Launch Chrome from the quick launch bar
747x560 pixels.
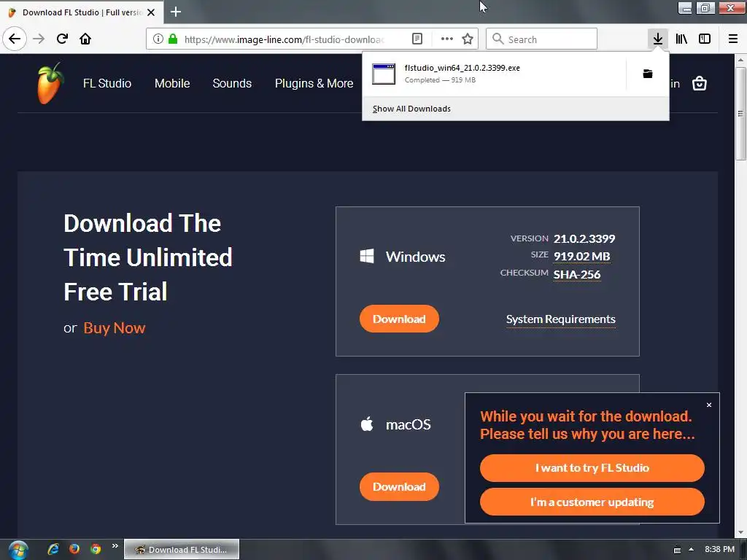click(x=96, y=549)
